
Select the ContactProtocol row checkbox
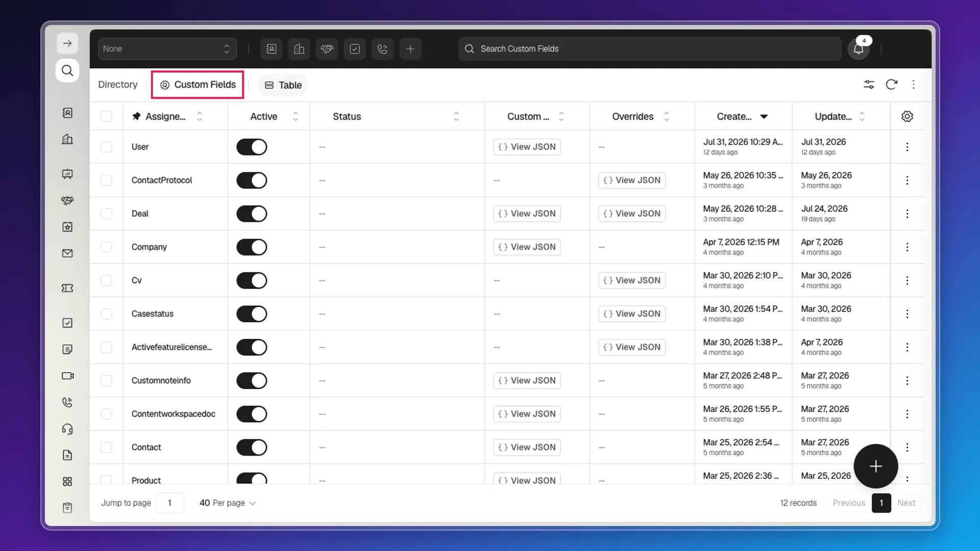tap(106, 180)
